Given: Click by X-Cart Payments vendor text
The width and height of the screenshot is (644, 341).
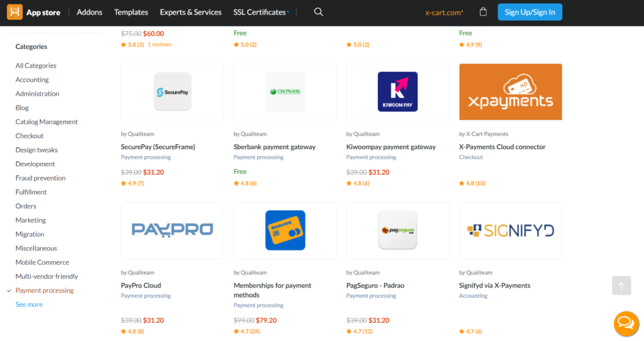Looking at the screenshot, I should [x=484, y=134].
